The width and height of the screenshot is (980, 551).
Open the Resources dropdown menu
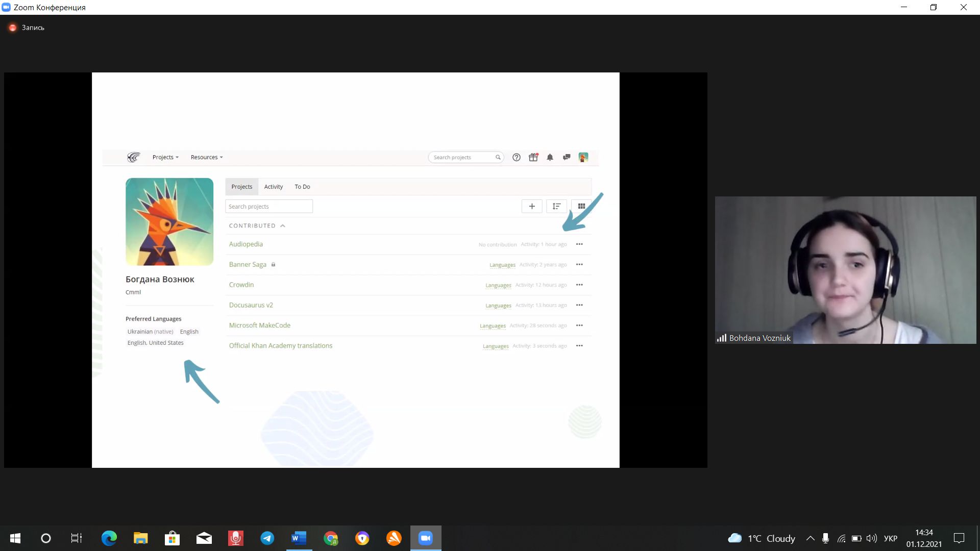tap(205, 157)
